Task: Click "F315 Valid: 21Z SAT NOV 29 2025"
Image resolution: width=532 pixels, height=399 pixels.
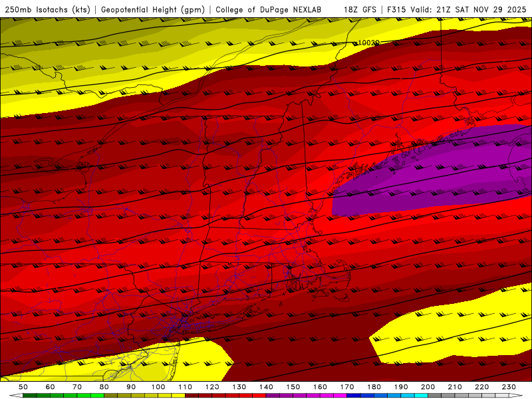Action: coord(456,10)
